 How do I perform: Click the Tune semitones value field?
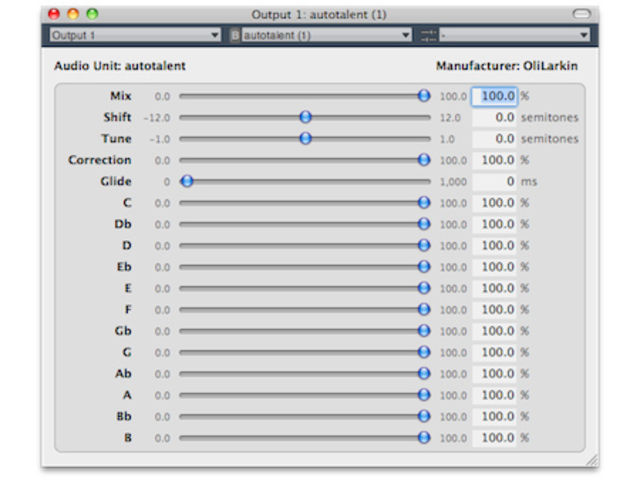click(x=494, y=139)
